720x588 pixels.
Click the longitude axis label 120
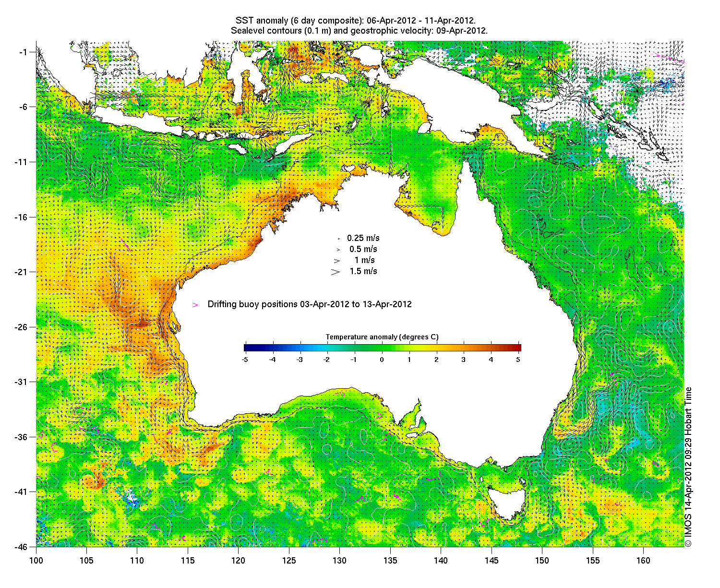coord(239,561)
